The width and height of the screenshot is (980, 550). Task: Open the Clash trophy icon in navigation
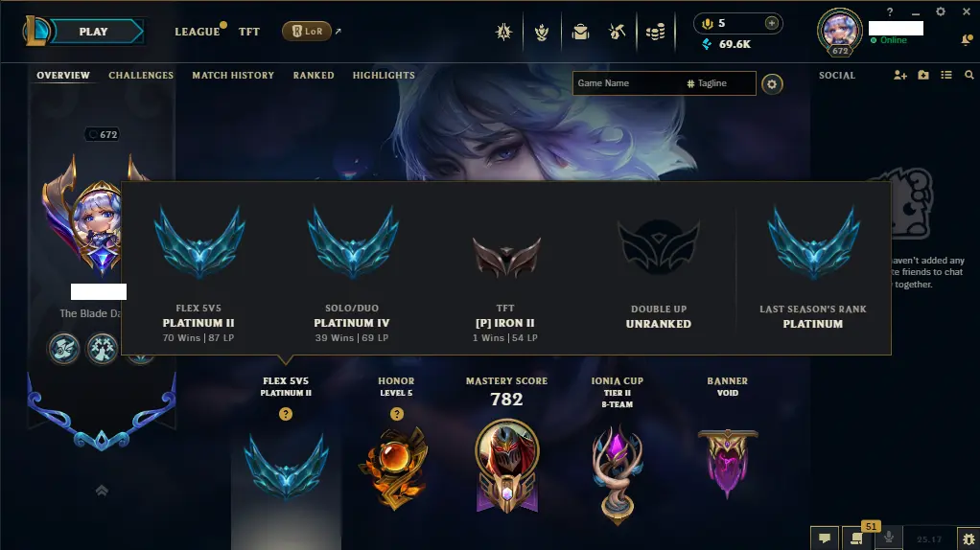pos(541,32)
